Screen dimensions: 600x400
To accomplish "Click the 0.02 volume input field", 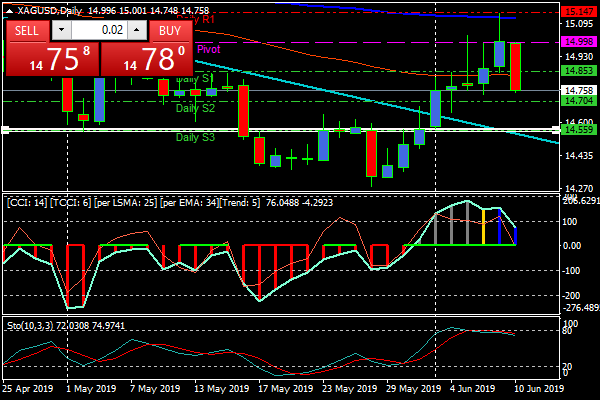I will pyautogui.click(x=99, y=30).
